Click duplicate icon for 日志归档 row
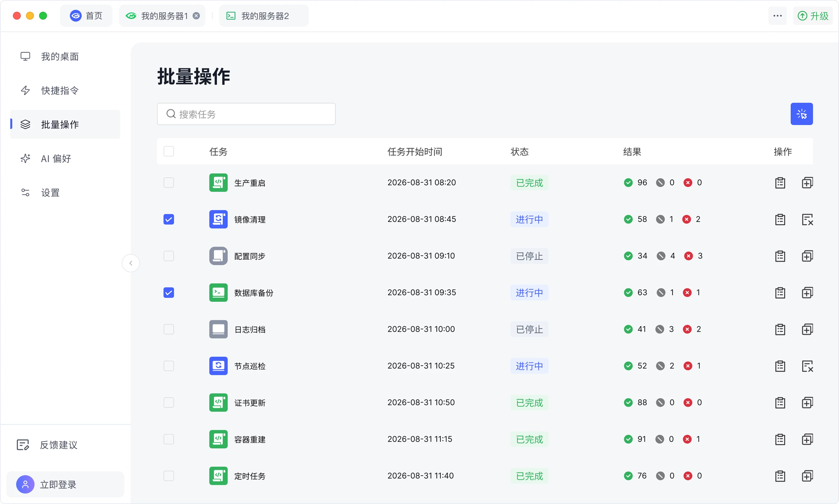Viewport: 839px width, 504px height. click(807, 330)
